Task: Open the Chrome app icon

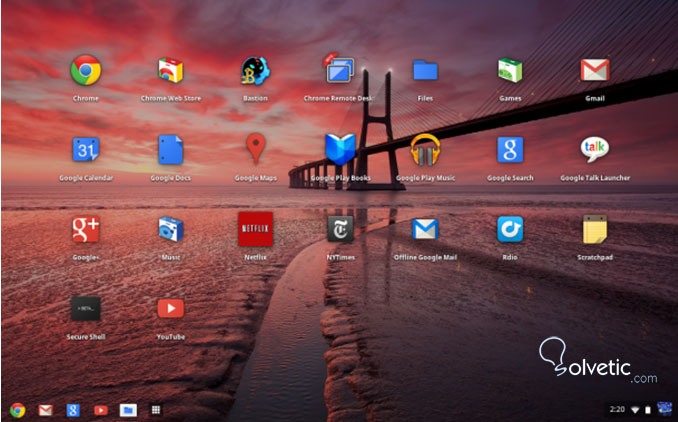Action: tap(86, 70)
